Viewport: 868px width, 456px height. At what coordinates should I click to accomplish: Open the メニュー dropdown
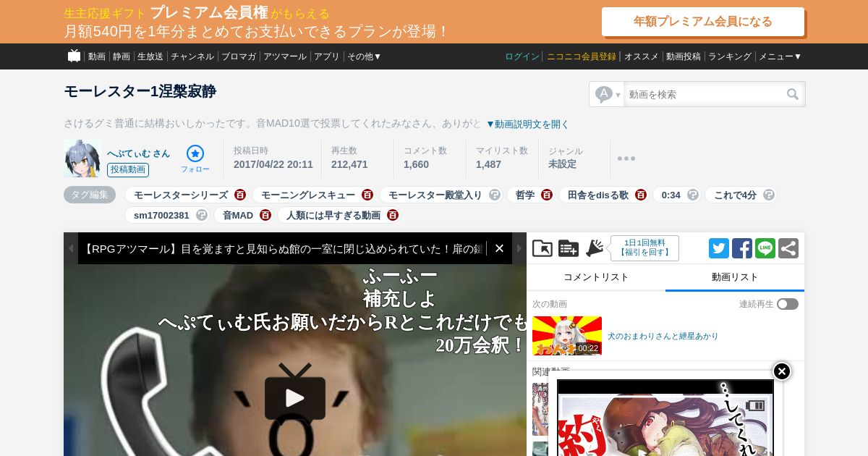click(x=780, y=56)
